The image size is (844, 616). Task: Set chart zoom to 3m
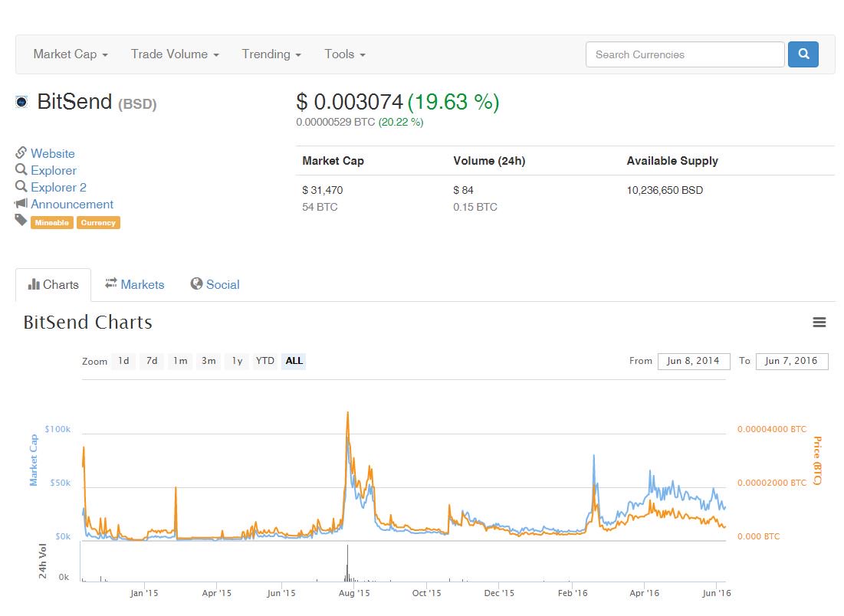pyautogui.click(x=209, y=361)
